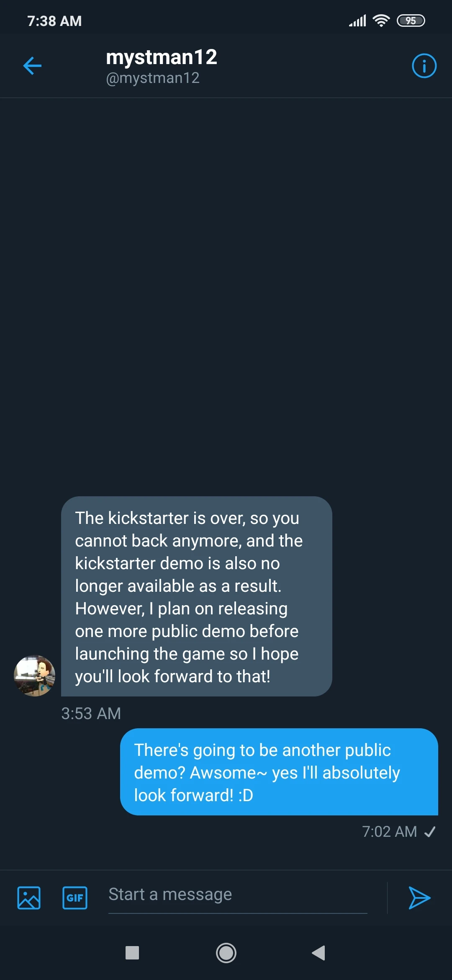This screenshot has width=452, height=980.
Task: Focus the 'Start a message' field
Action: [x=237, y=895]
